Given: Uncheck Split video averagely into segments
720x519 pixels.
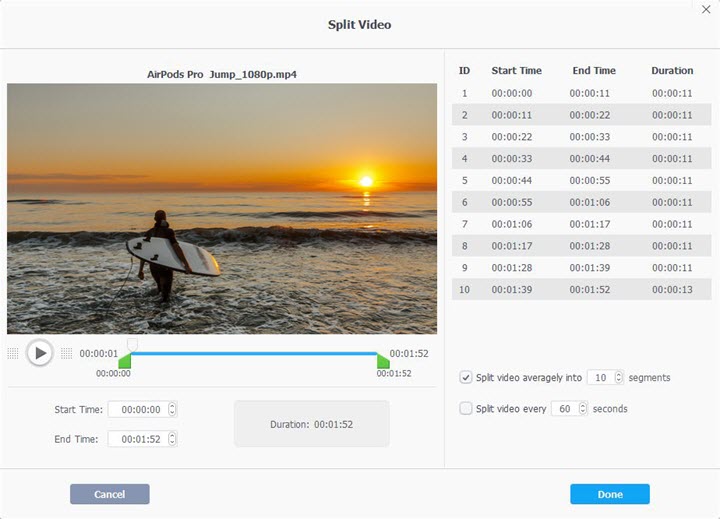Looking at the screenshot, I should click(466, 378).
